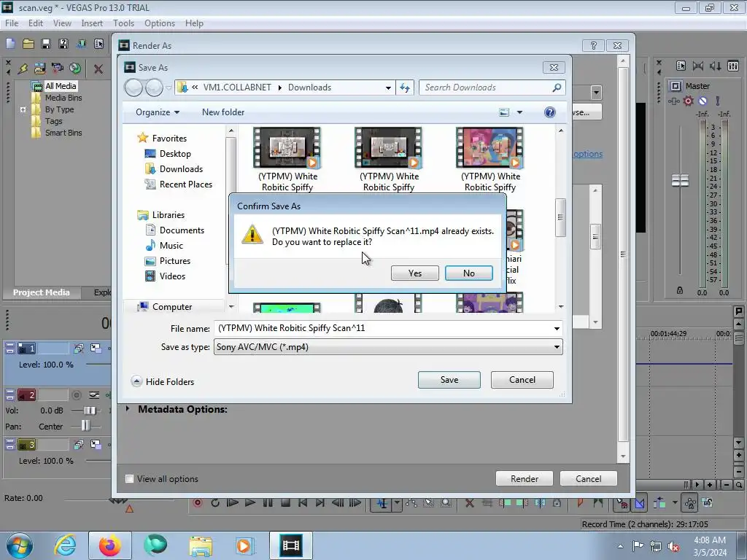This screenshot has width=747, height=560.
Task: Click Render button in Render As dialog
Action: (x=525, y=478)
